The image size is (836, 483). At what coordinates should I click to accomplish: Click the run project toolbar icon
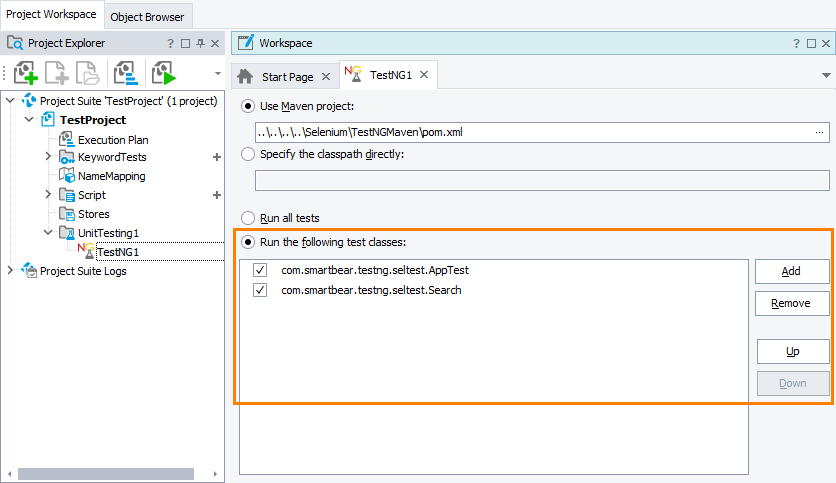tap(163, 73)
